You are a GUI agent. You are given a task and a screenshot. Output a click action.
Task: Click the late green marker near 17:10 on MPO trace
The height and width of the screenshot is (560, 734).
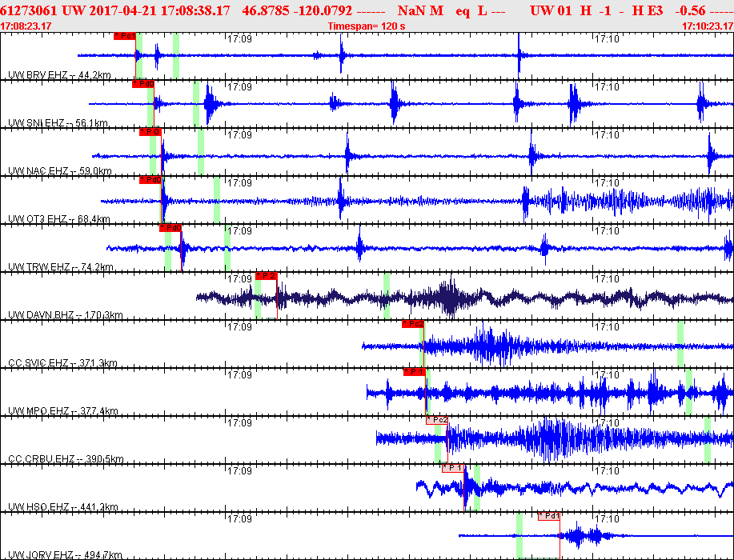click(x=688, y=391)
